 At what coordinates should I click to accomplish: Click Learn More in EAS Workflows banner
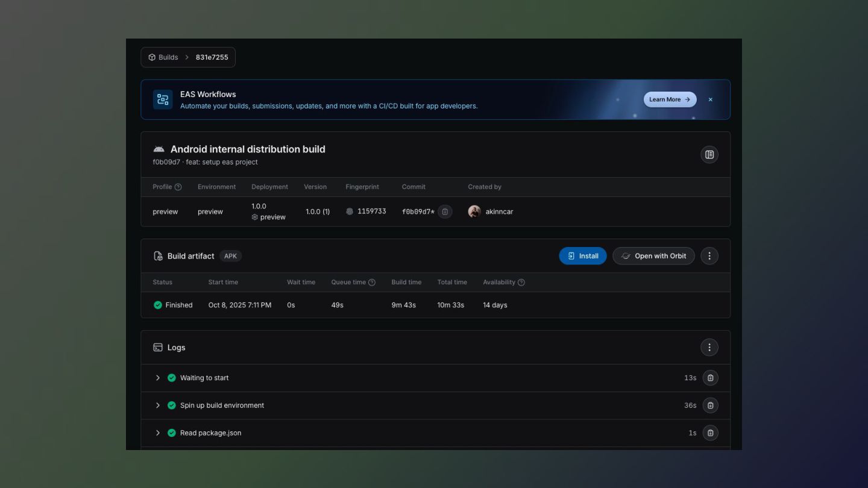click(x=670, y=100)
